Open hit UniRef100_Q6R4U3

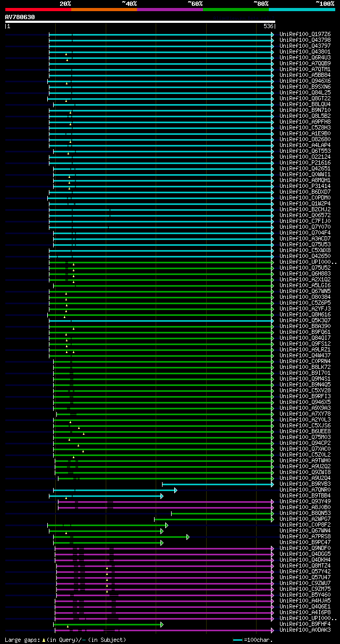click(x=305, y=57)
